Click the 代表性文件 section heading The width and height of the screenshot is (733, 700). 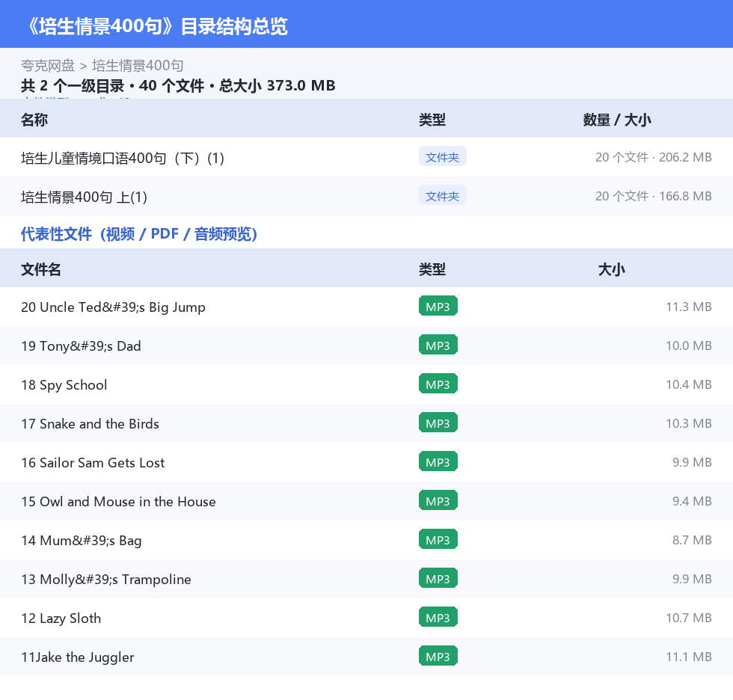click(139, 233)
